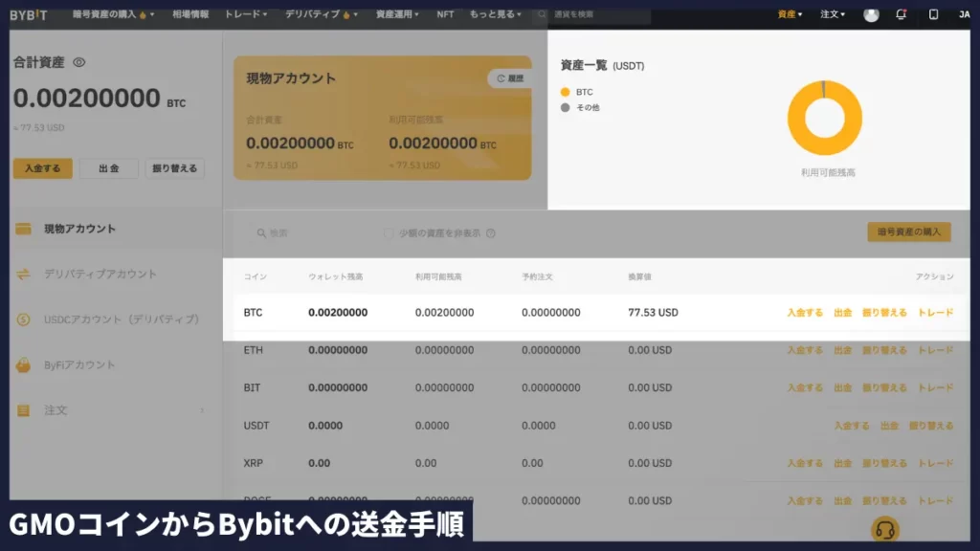
Task: Switch language via JA selector
Action: 964,14
